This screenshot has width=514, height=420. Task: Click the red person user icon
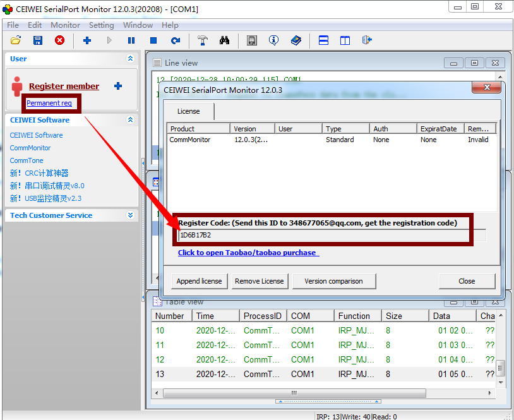point(16,87)
